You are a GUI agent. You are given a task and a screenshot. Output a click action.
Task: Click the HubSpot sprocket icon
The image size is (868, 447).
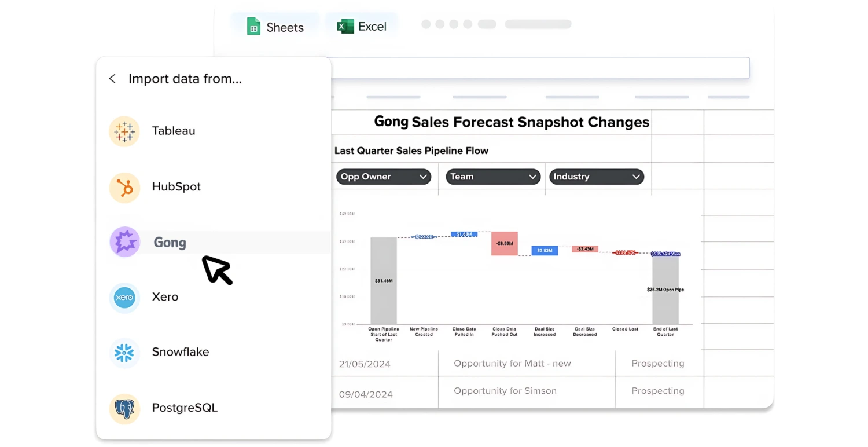tap(124, 188)
